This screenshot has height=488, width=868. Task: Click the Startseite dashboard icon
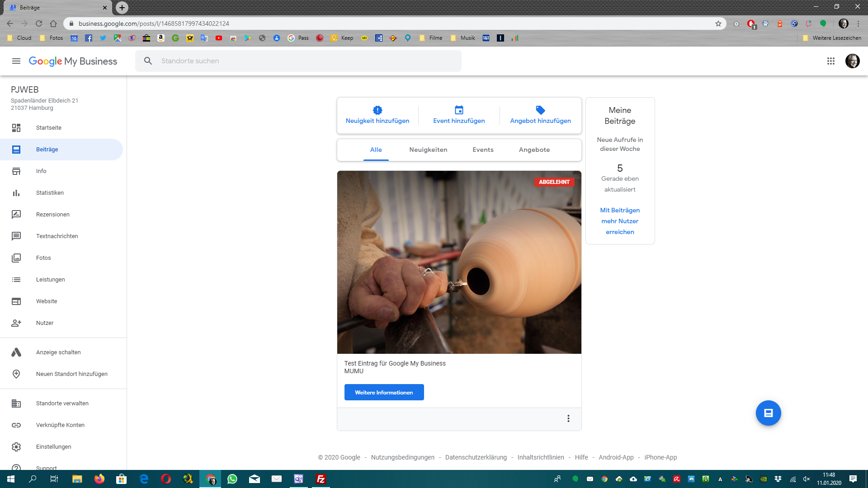point(16,128)
